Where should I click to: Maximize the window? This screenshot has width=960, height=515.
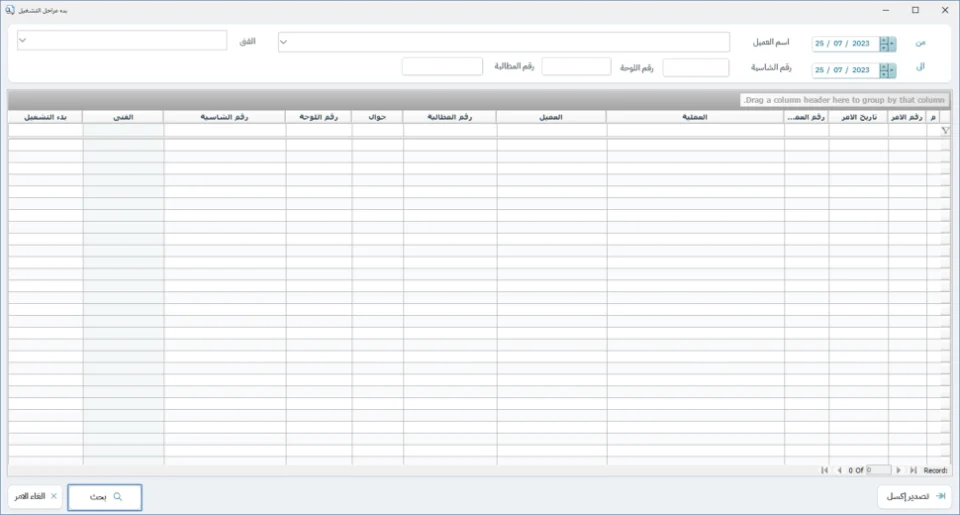tap(915, 10)
